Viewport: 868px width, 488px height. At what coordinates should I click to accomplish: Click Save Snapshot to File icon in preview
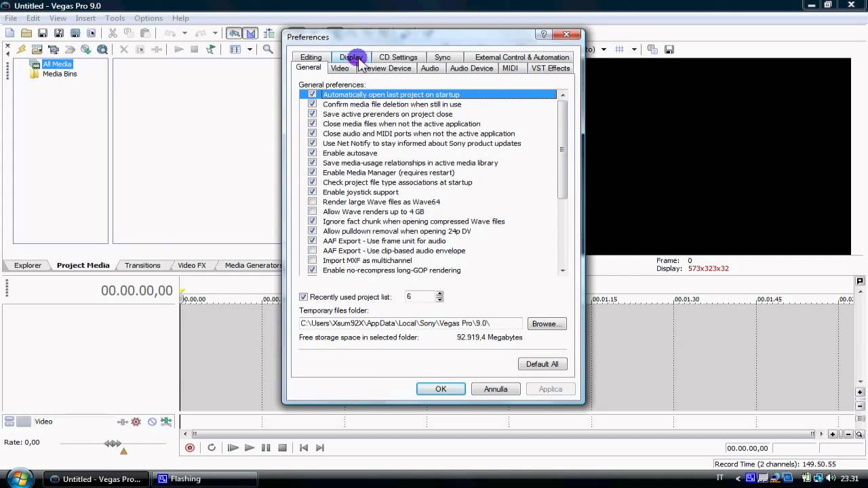pyautogui.click(x=669, y=49)
